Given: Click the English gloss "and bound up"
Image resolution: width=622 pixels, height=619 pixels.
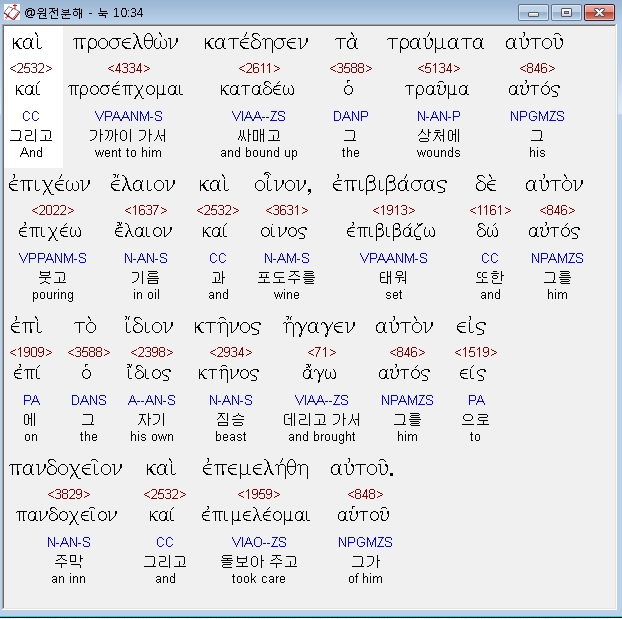Looking at the screenshot, I should pyautogui.click(x=259, y=153).
